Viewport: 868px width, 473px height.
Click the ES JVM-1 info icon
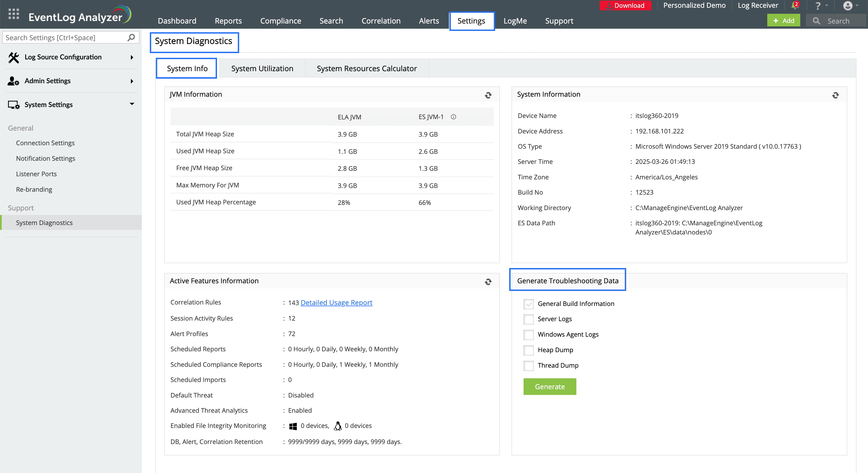pos(454,117)
